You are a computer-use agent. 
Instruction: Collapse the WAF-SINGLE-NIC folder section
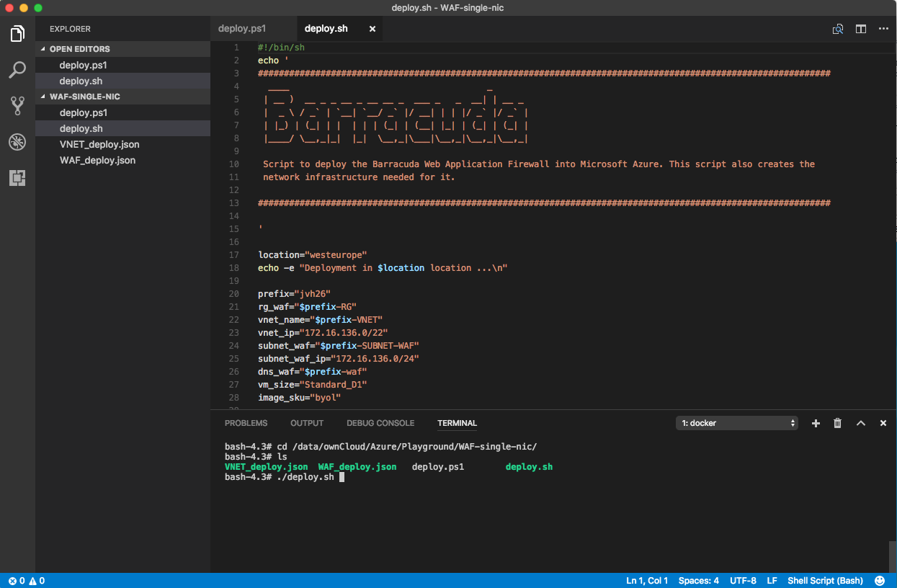point(84,97)
